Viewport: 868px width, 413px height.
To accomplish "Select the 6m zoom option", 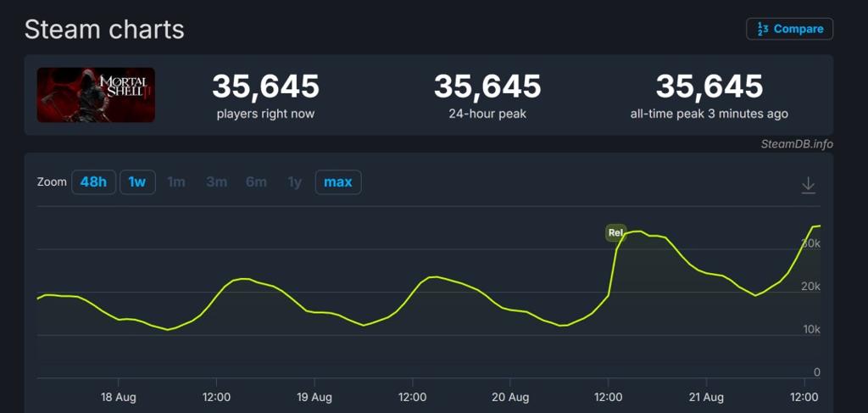I will [x=256, y=182].
